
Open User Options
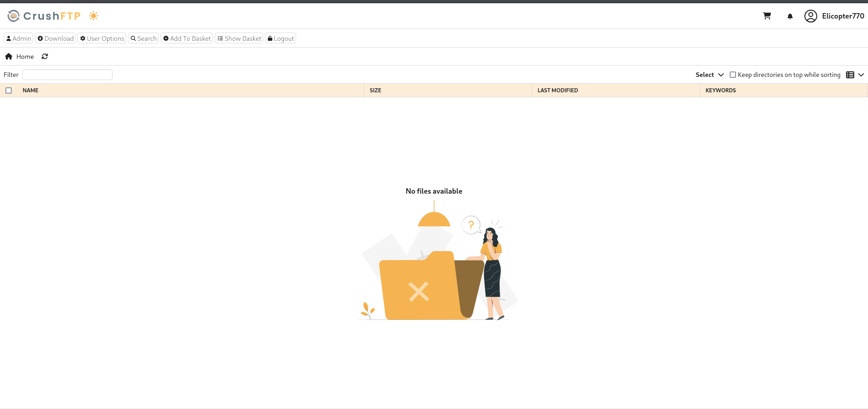[102, 38]
